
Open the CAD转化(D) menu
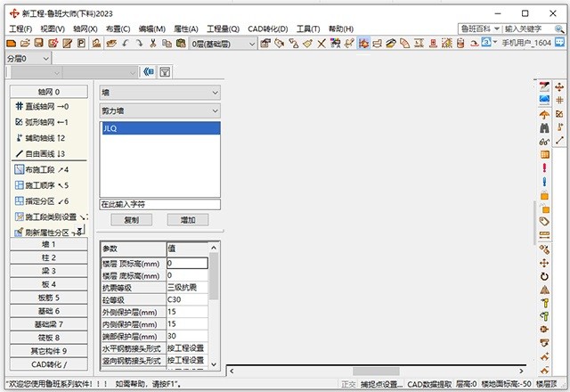[x=268, y=29]
